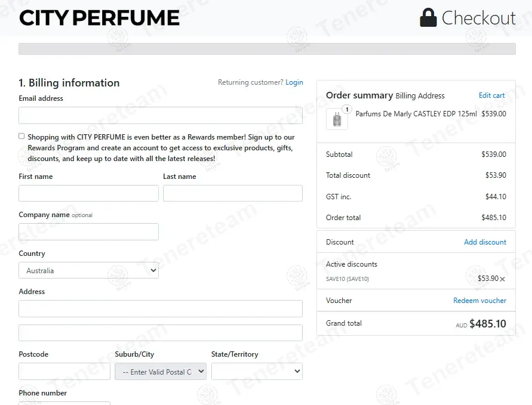Image resolution: width=532 pixels, height=405 pixels.
Task: Click the checkout padlock icon
Action: pos(428,18)
